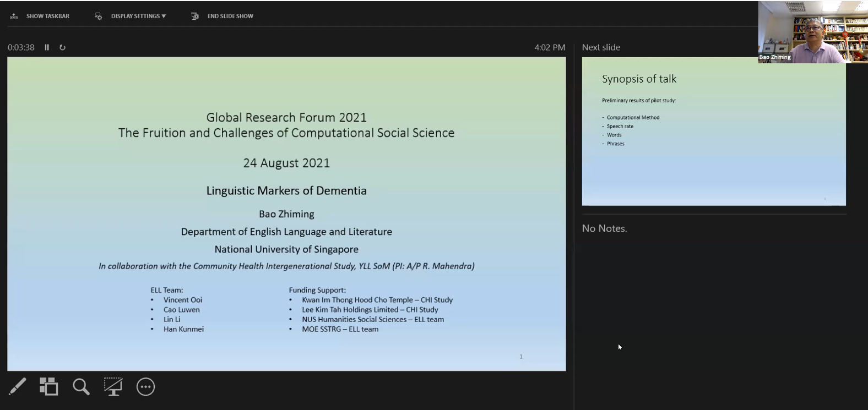Click 'Speech rate' bullet on next slide
Viewport: 868px width, 410px height.
(x=620, y=126)
